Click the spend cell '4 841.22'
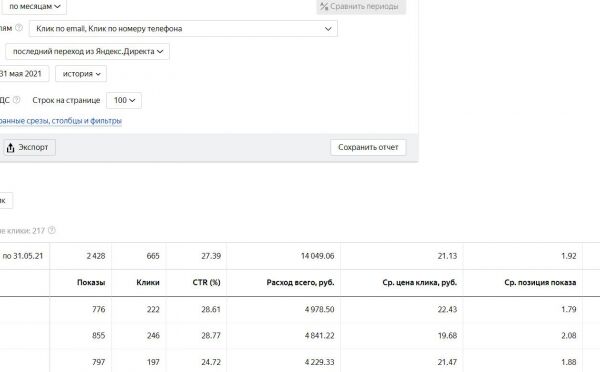 320,336
